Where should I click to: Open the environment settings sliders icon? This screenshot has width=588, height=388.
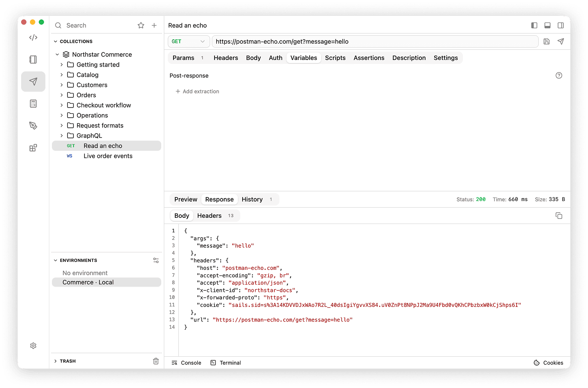156,261
